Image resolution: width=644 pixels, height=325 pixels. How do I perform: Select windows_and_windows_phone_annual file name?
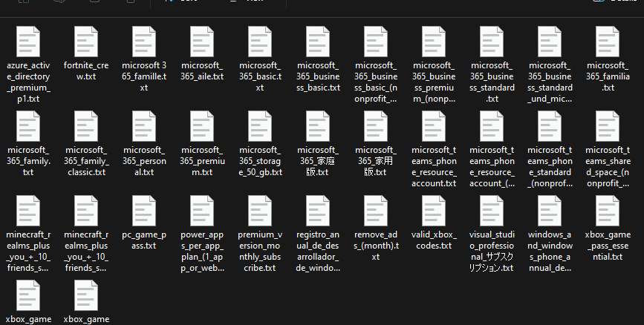point(550,251)
